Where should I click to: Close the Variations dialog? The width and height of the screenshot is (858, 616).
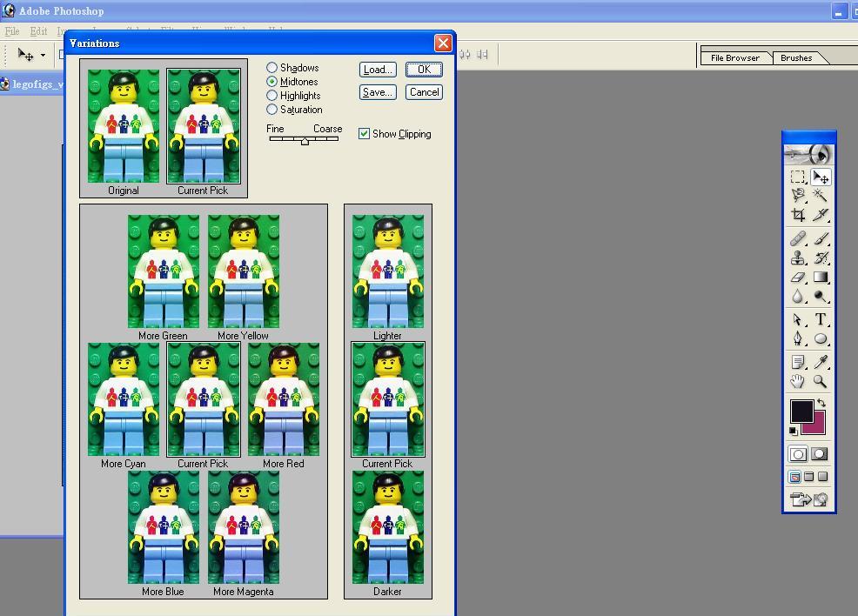pyautogui.click(x=443, y=43)
